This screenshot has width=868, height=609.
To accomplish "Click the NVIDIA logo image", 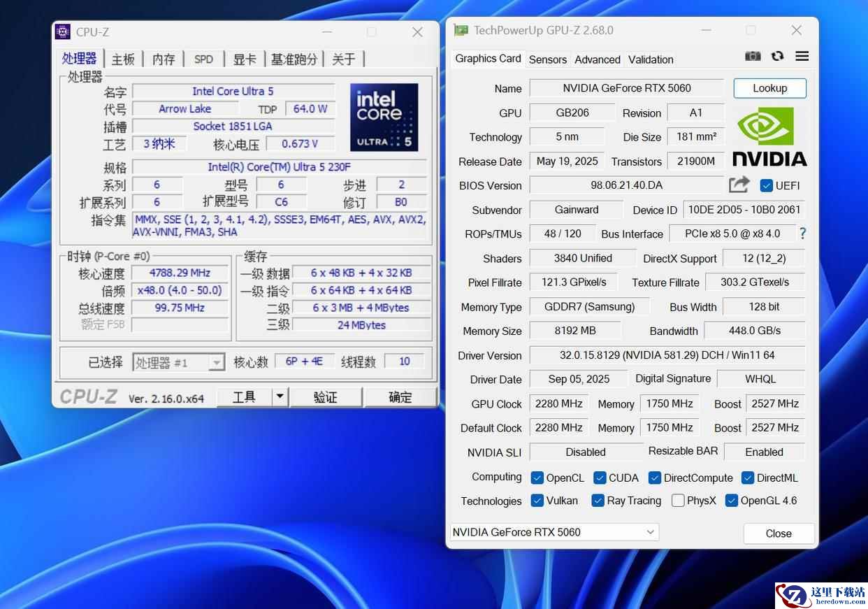I will (x=769, y=136).
